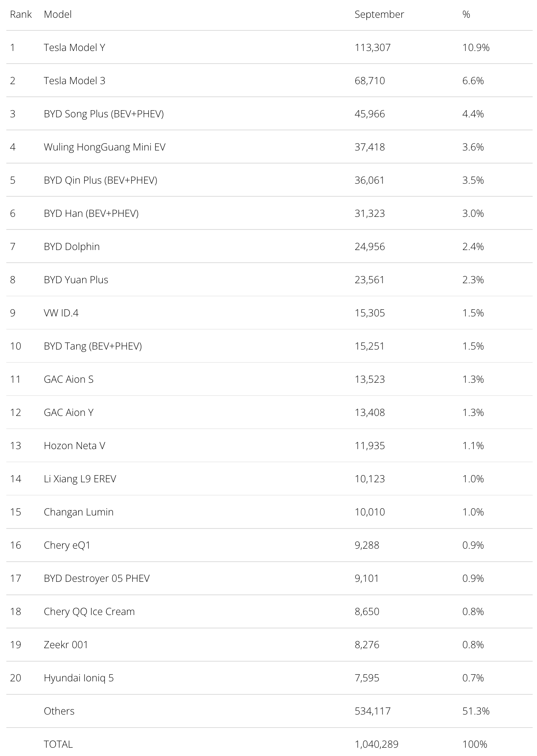This screenshot has height=756, width=537.
Task: Click the TOTAL value 1,040,289
Action: click(376, 744)
